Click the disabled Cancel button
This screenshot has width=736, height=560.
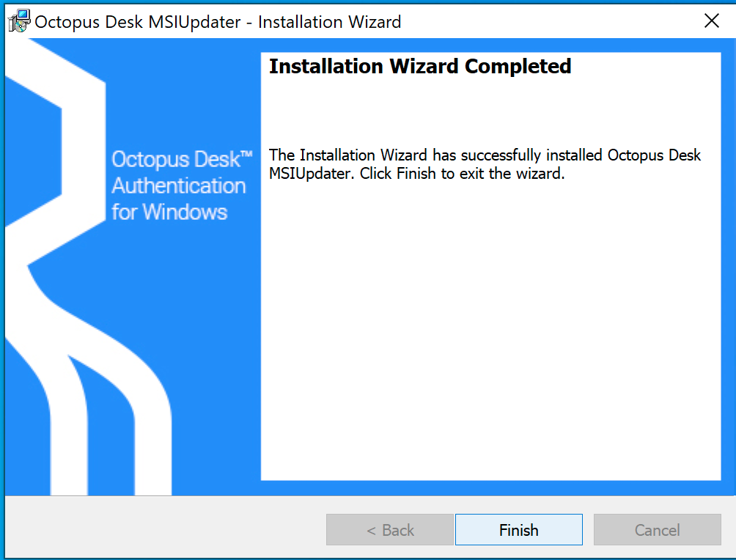point(657,530)
